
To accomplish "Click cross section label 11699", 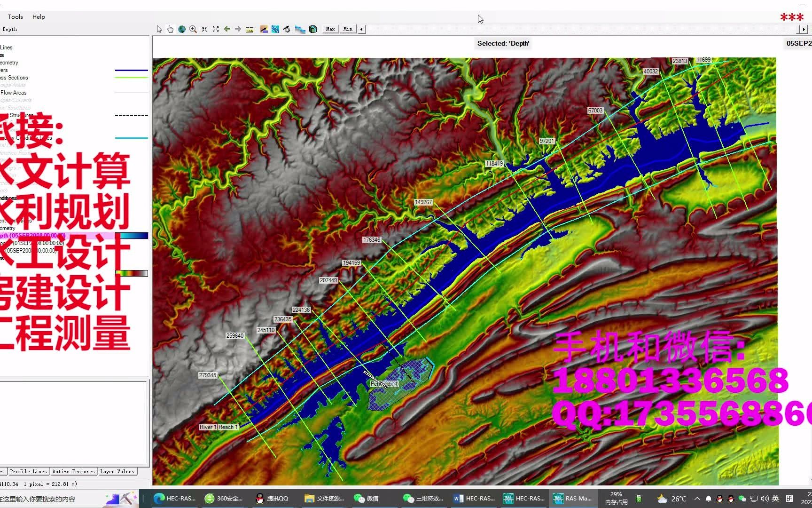I will [703, 60].
